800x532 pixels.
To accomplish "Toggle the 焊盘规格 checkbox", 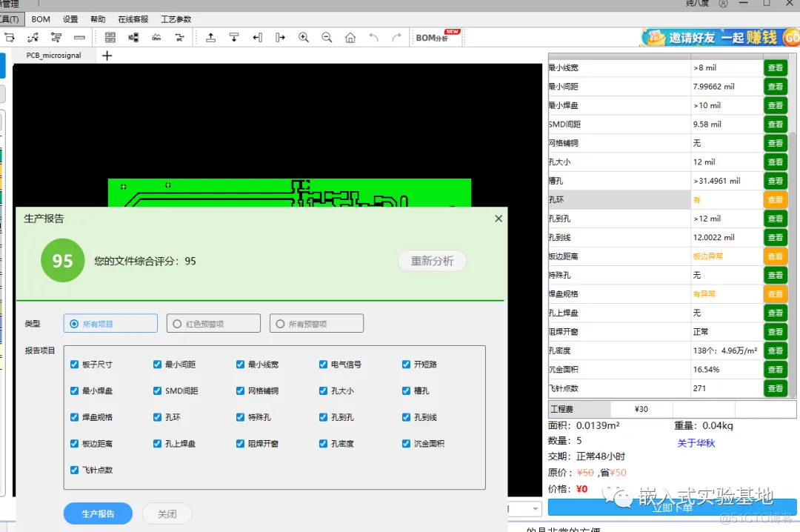I will point(75,417).
